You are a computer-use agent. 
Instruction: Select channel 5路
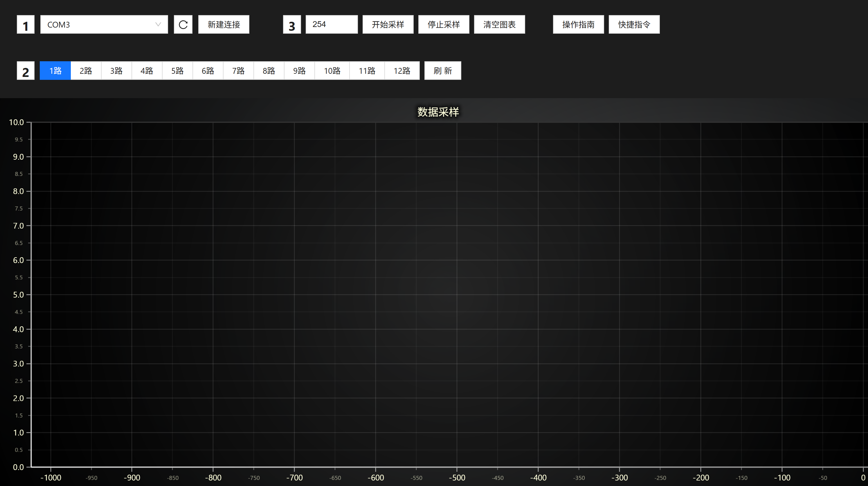point(177,71)
